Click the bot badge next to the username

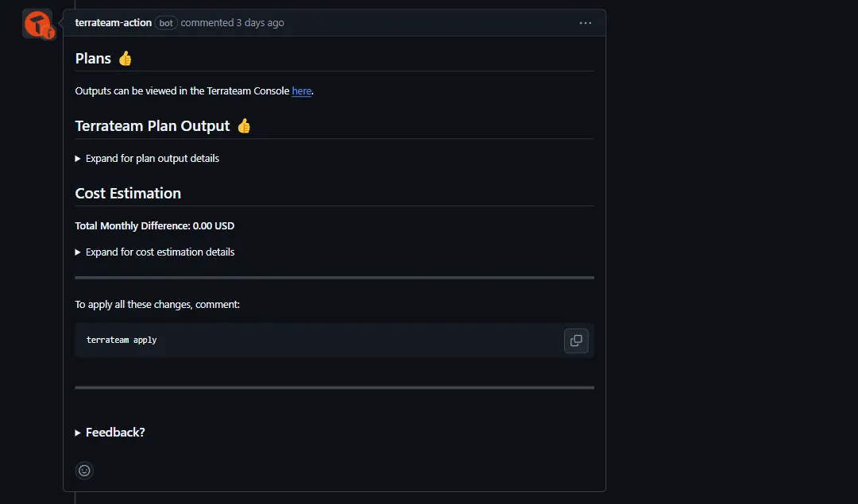click(x=165, y=23)
